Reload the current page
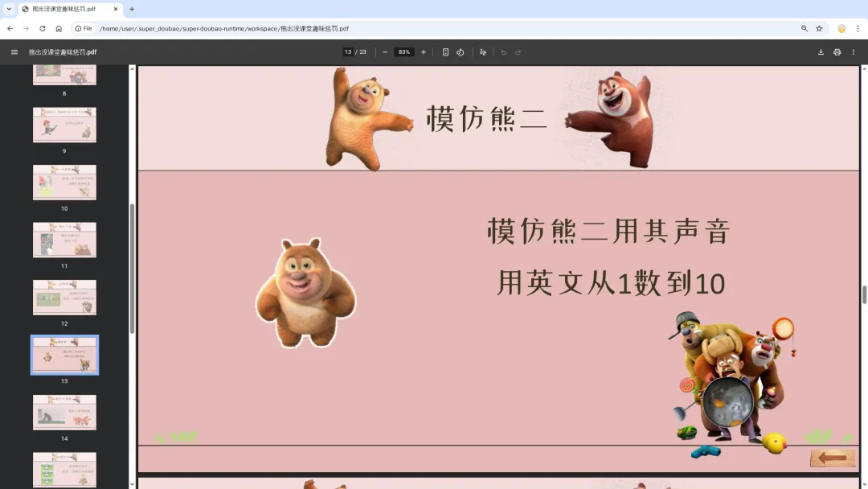868x489 pixels. [x=42, y=28]
